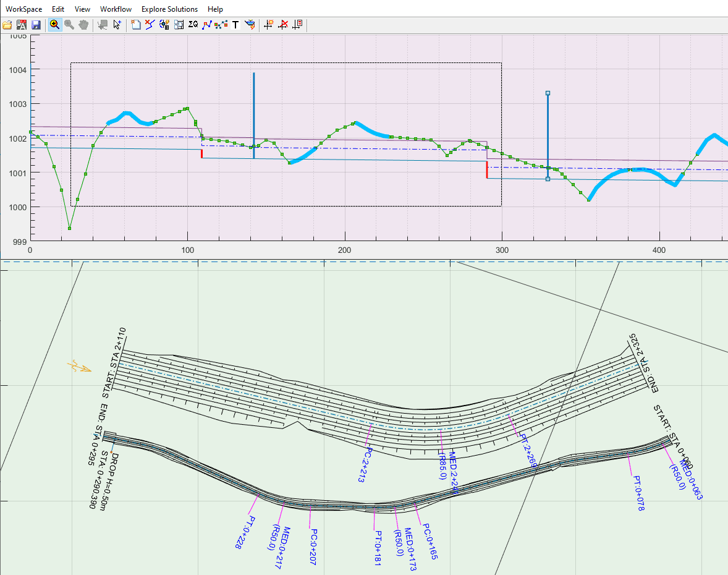Select the T text annotation tool
Viewport: 728px width, 575px height.
[x=235, y=25]
